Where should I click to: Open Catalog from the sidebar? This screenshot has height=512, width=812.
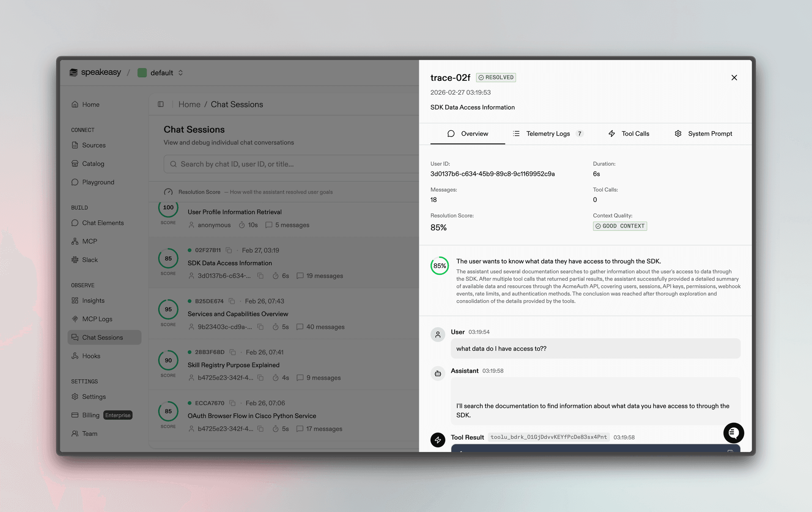(93, 164)
